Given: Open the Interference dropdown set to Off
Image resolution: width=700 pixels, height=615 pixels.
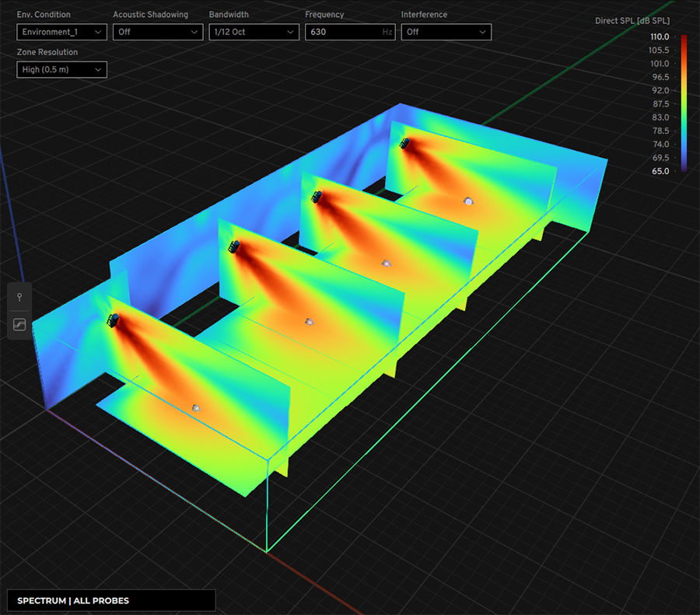Looking at the screenshot, I should click(x=446, y=32).
